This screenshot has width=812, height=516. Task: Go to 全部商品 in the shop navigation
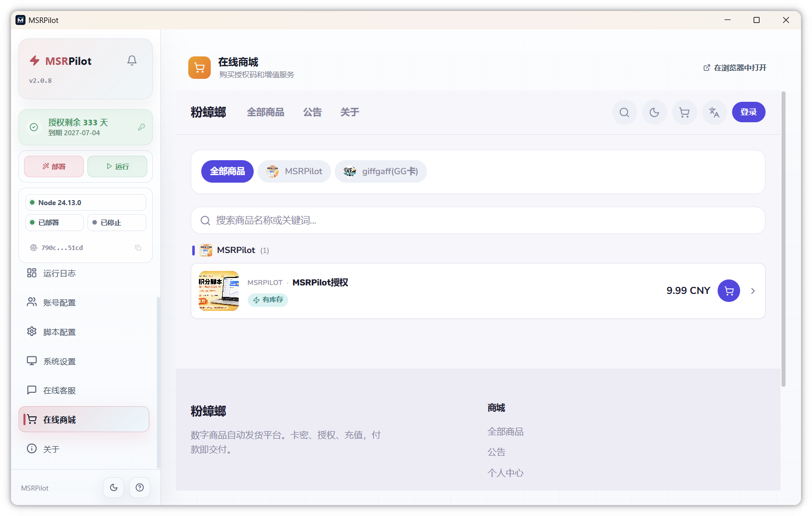click(266, 112)
